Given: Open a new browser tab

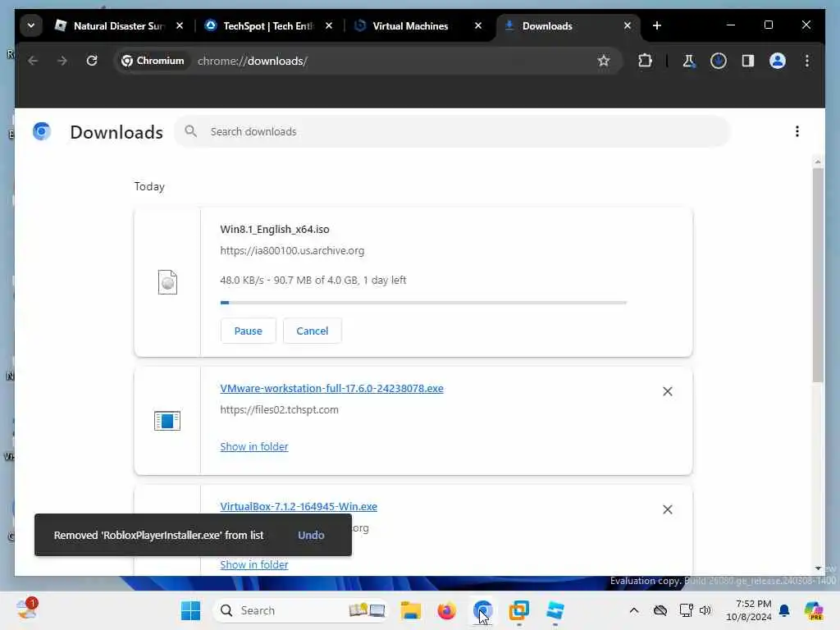Looking at the screenshot, I should click(657, 25).
